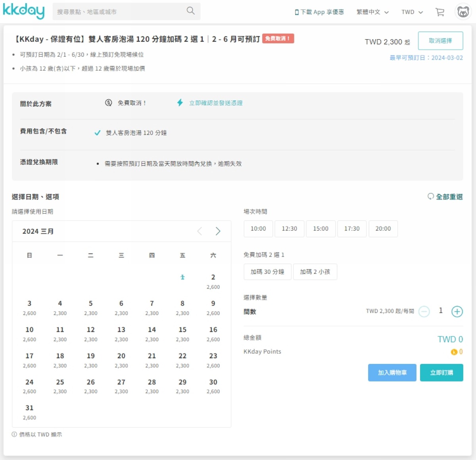The height and width of the screenshot is (460, 476).
Task: Open the shopping cart icon
Action: tap(440, 12)
